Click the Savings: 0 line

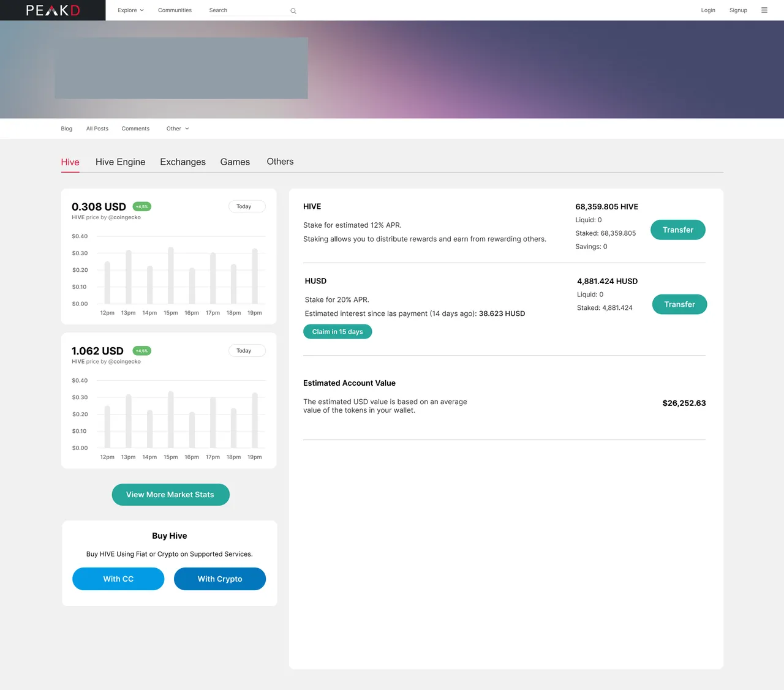(x=591, y=247)
